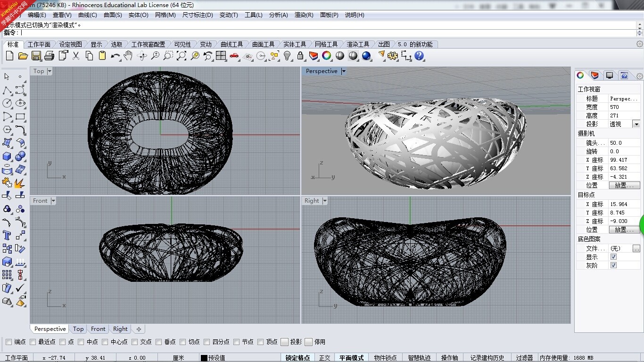Click the camera 放置... button
Screen dimensions: 644x362
[x=624, y=185]
